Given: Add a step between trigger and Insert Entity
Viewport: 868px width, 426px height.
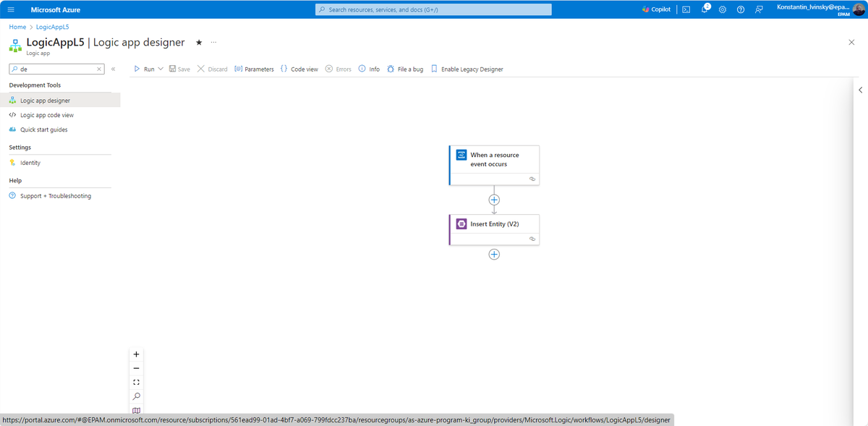Looking at the screenshot, I should (x=494, y=200).
